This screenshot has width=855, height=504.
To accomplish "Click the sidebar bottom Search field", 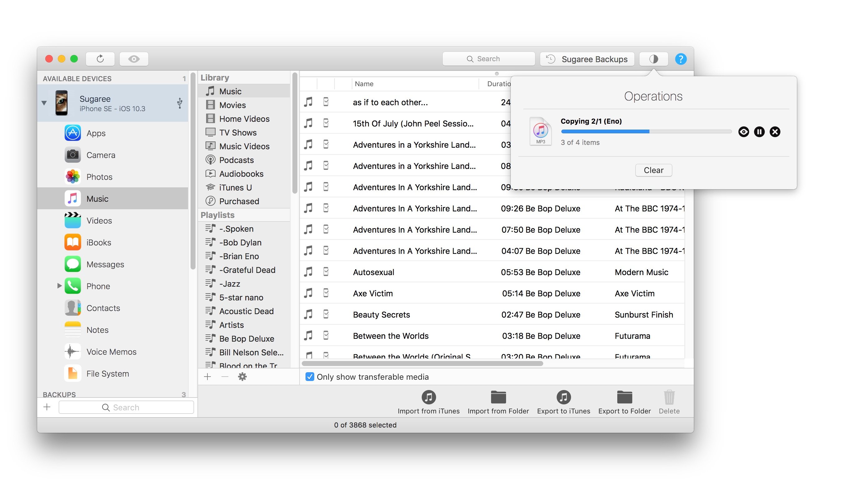I will click(127, 407).
